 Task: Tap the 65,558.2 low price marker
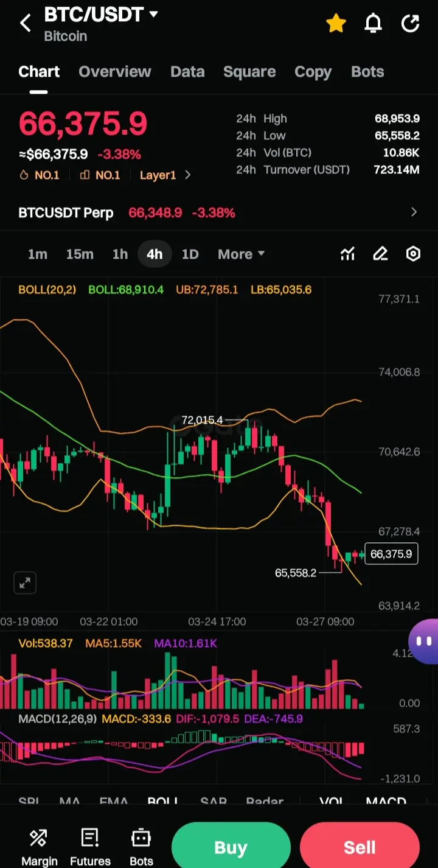pyautogui.click(x=296, y=573)
